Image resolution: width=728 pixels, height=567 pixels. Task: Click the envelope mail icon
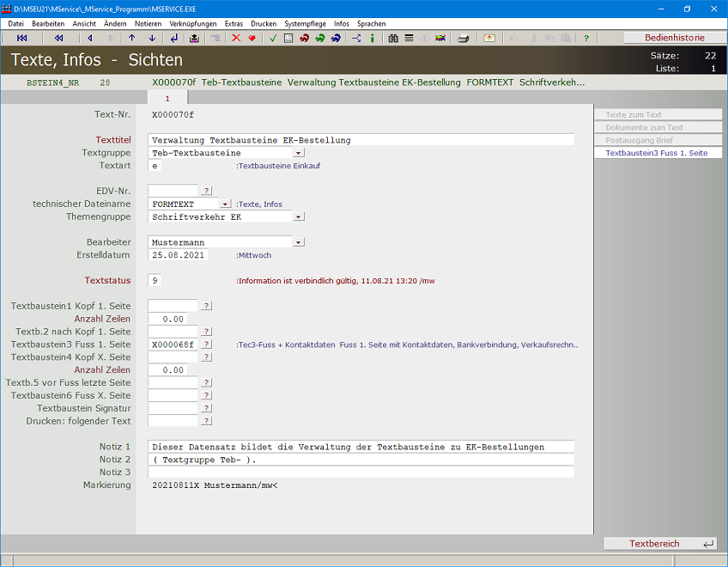(489, 38)
